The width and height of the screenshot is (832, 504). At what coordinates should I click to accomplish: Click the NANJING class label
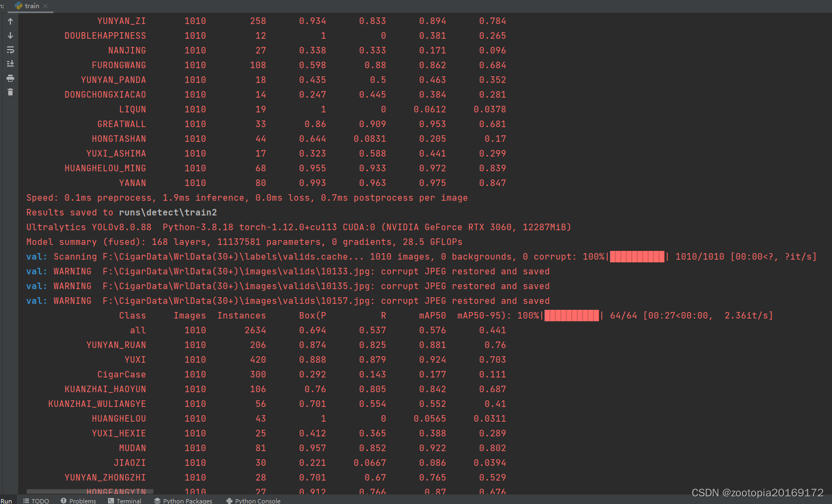click(x=127, y=50)
